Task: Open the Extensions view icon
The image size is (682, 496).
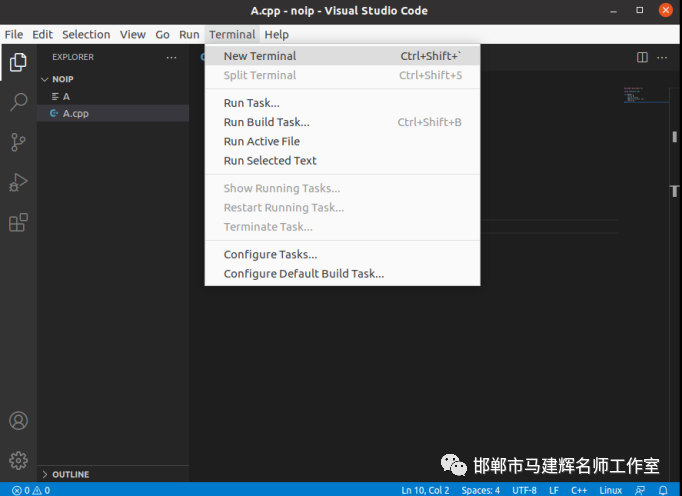Action: pyautogui.click(x=18, y=222)
